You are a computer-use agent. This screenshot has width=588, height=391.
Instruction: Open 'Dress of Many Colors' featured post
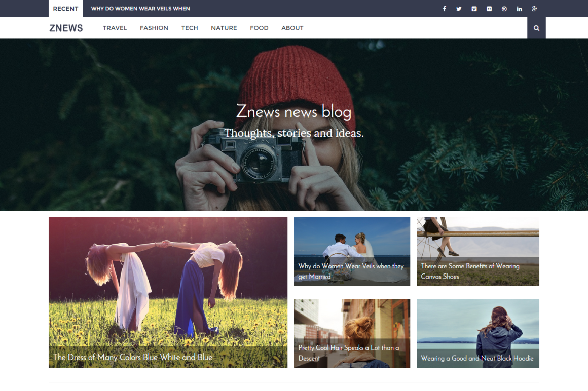coord(133,357)
